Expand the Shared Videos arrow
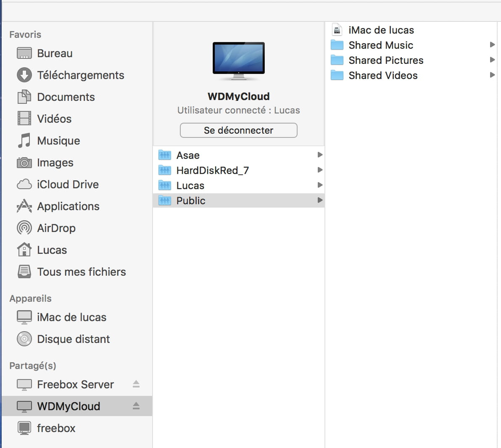Screen dimensions: 501x448 pos(492,75)
